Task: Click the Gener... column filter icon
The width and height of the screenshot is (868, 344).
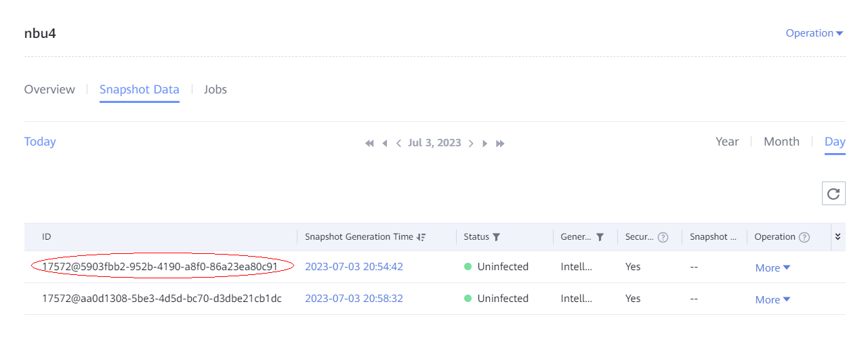Action: 600,237
